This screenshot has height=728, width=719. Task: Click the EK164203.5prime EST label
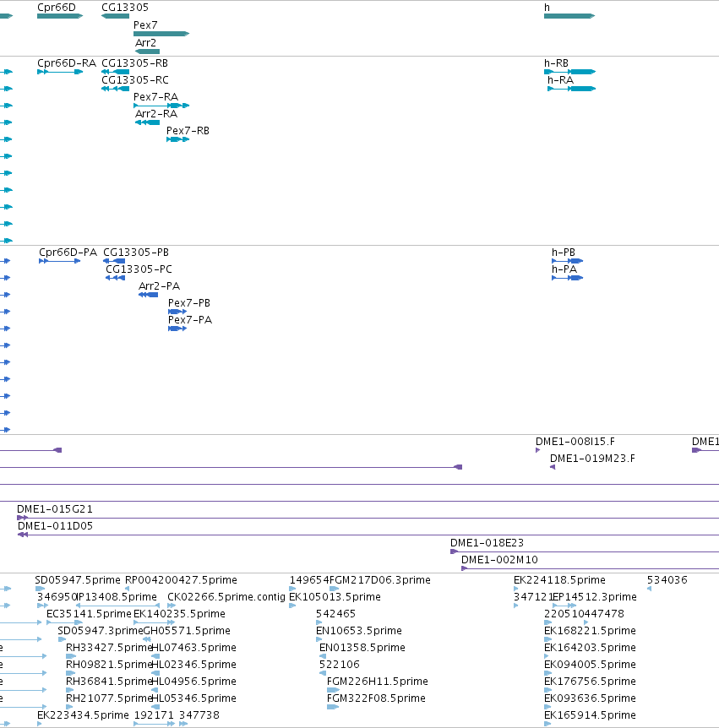[x=590, y=648]
